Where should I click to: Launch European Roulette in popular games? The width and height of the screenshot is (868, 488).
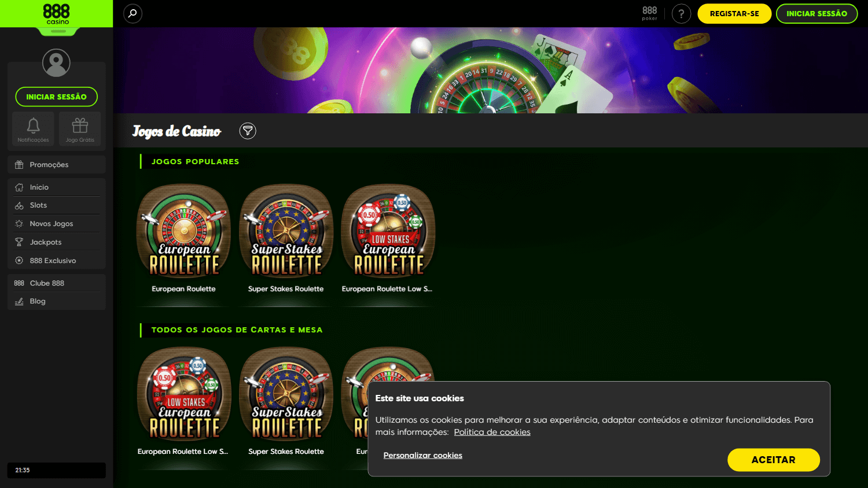[184, 231]
